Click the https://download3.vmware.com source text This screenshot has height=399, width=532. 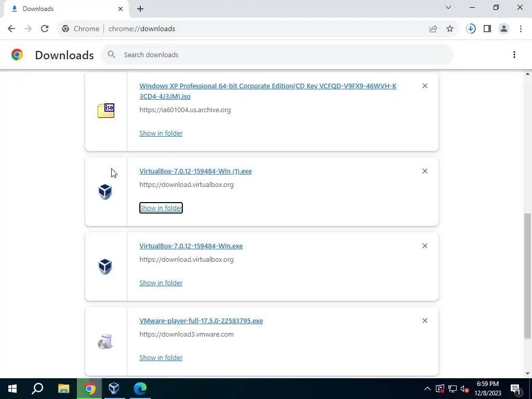point(187,335)
